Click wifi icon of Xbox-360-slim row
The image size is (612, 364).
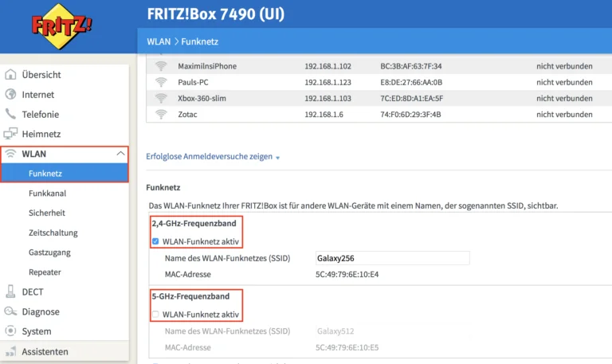point(161,98)
